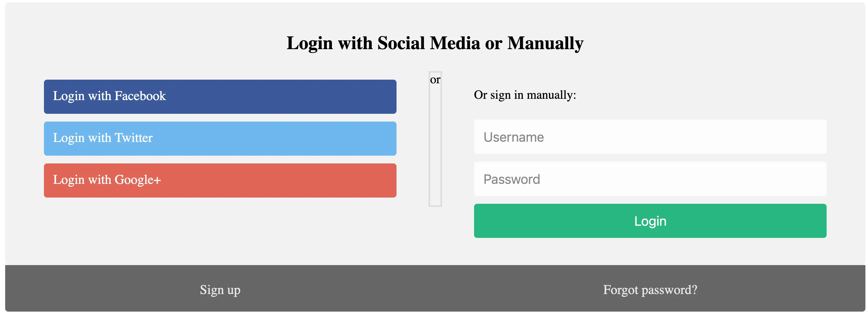This screenshot has height=316, width=868.
Task: Submit with the green Login button
Action: 650,221
